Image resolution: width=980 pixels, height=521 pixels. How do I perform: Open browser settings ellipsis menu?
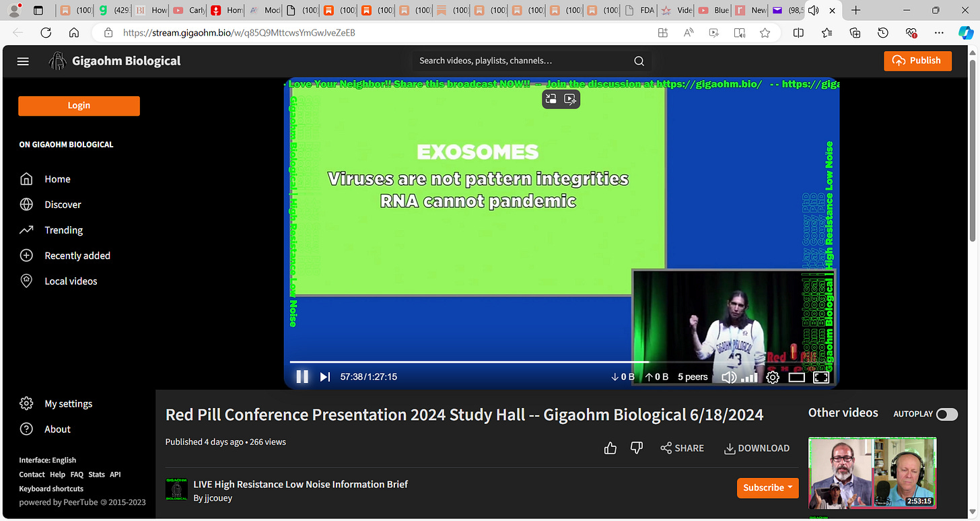[x=940, y=32]
